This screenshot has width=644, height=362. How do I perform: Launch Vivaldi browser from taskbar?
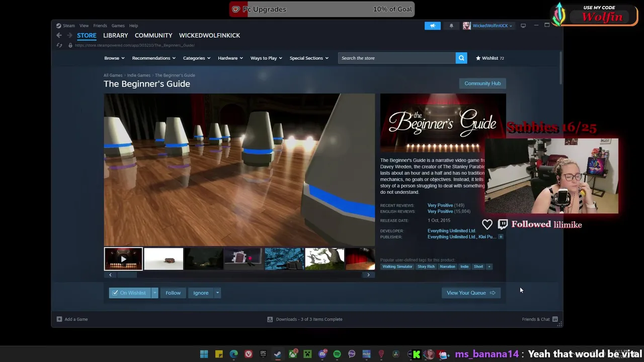point(249,354)
